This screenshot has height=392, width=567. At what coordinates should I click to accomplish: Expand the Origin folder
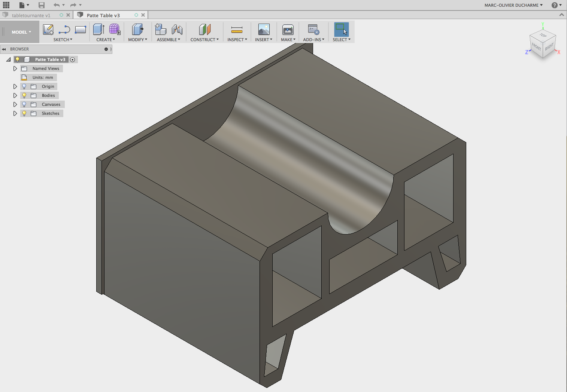pos(15,86)
